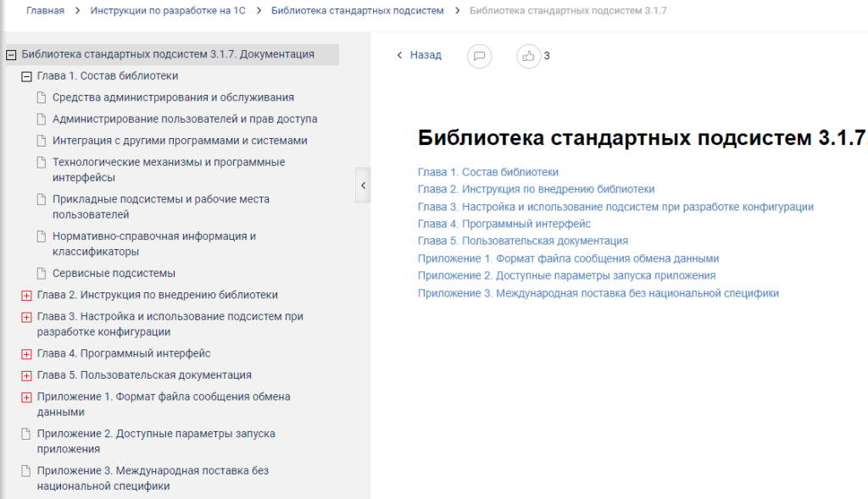Click the page icon beside 'Интеграция с другими программами'
This screenshot has height=499, width=868.
(41, 141)
